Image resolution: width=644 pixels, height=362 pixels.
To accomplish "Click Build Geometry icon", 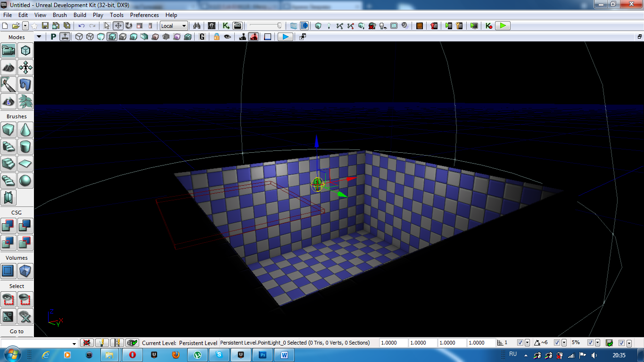I will point(318,26).
